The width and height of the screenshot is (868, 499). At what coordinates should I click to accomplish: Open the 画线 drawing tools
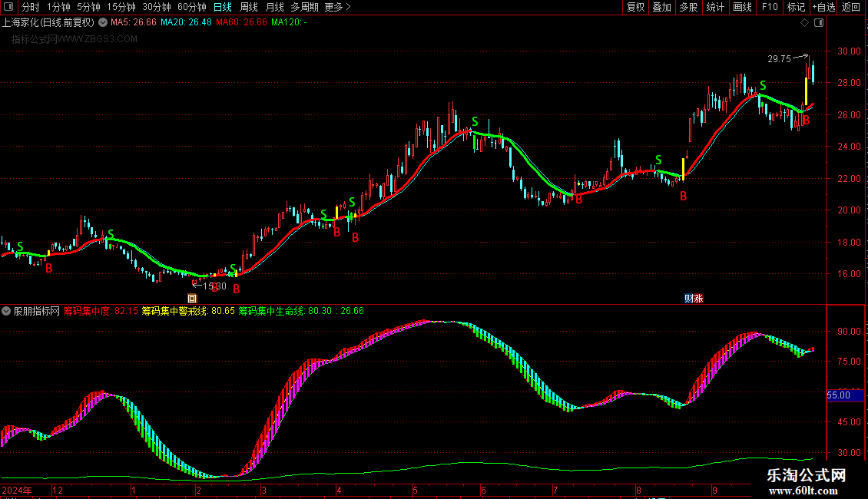point(742,7)
